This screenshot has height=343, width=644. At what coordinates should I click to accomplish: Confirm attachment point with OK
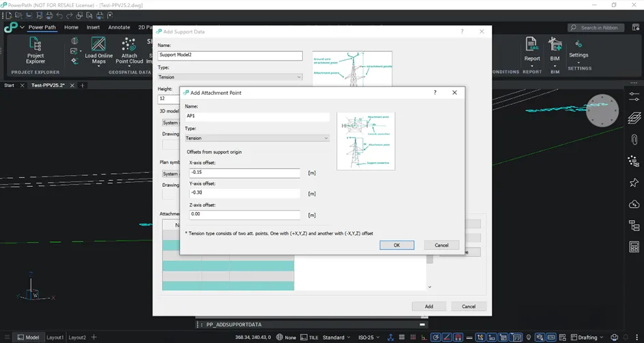click(x=396, y=245)
